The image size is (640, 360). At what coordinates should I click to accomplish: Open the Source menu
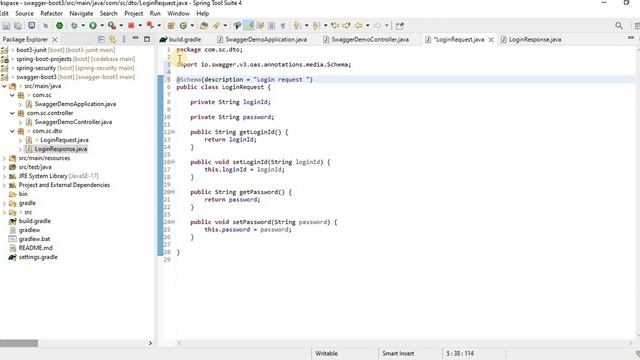24,13
